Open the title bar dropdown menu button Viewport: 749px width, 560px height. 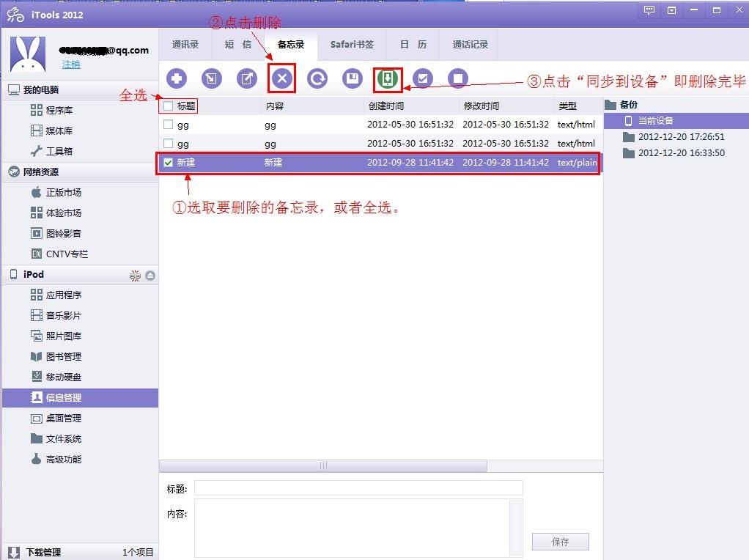671,10
